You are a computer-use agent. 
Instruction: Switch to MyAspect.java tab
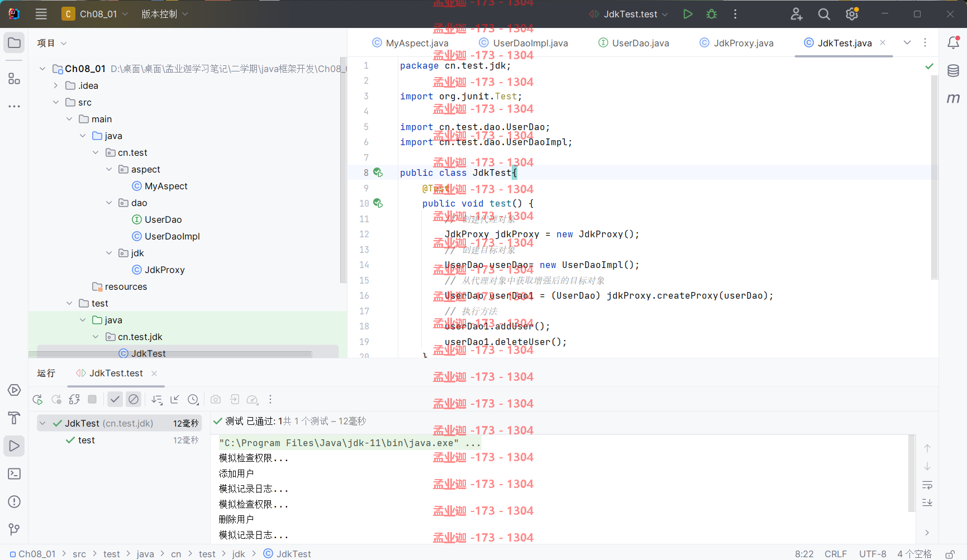tap(410, 43)
